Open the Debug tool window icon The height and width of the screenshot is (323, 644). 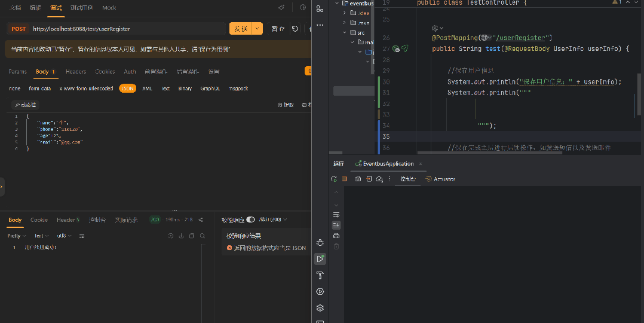coord(320,243)
